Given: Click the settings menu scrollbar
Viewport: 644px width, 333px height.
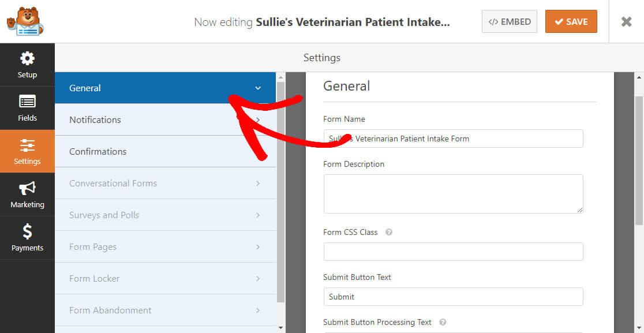Looking at the screenshot, I should tap(280, 173).
